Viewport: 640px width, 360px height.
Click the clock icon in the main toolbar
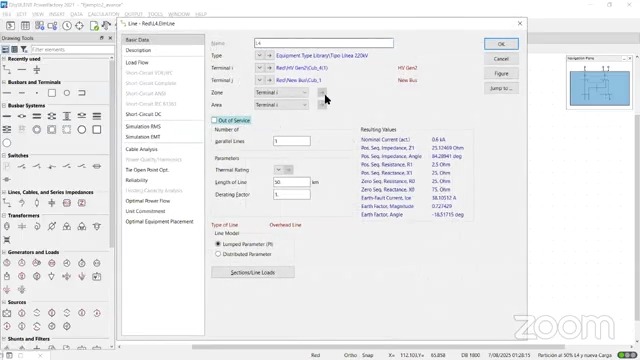click(67, 26)
